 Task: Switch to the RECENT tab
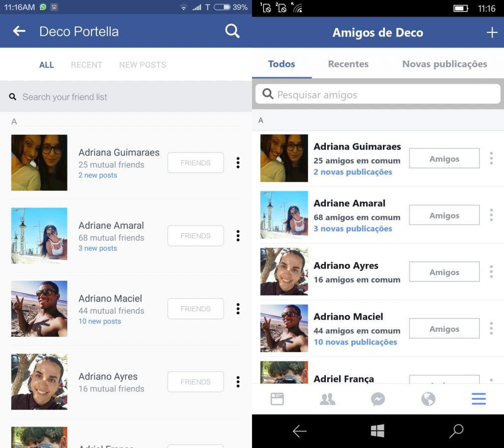87,65
